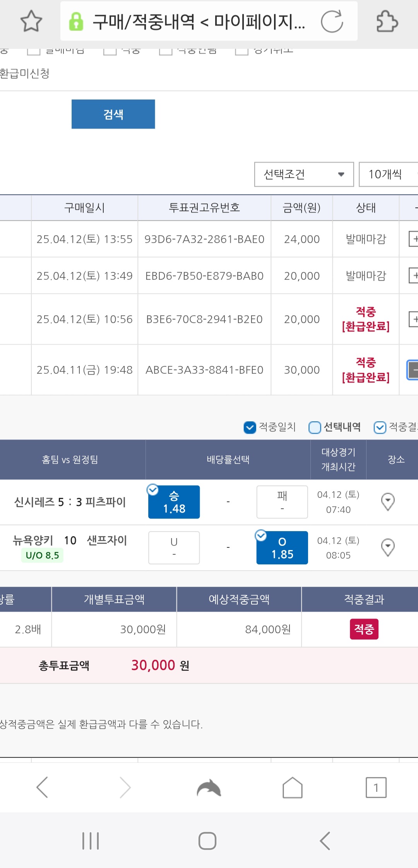Tap the bookmark star icon
The image size is (418, 868).
click(x=31, y=21)
